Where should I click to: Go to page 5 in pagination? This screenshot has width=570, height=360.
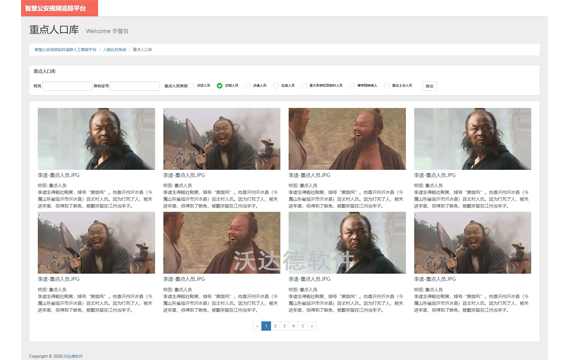click(x=302, y=326)
